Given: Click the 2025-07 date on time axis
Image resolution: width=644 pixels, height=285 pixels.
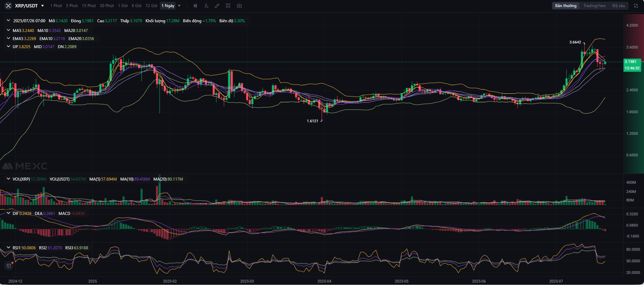Looking at the screenshot, I should [556, 281].
